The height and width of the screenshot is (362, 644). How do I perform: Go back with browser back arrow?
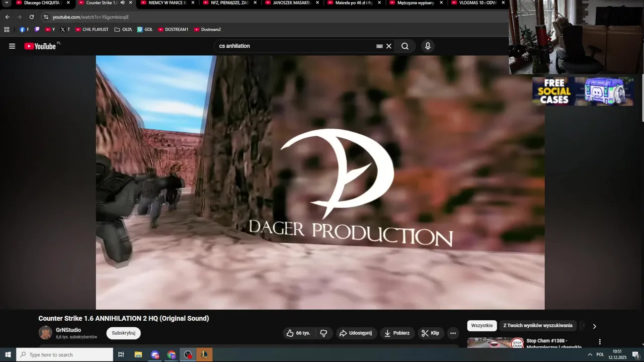point(8,17)
